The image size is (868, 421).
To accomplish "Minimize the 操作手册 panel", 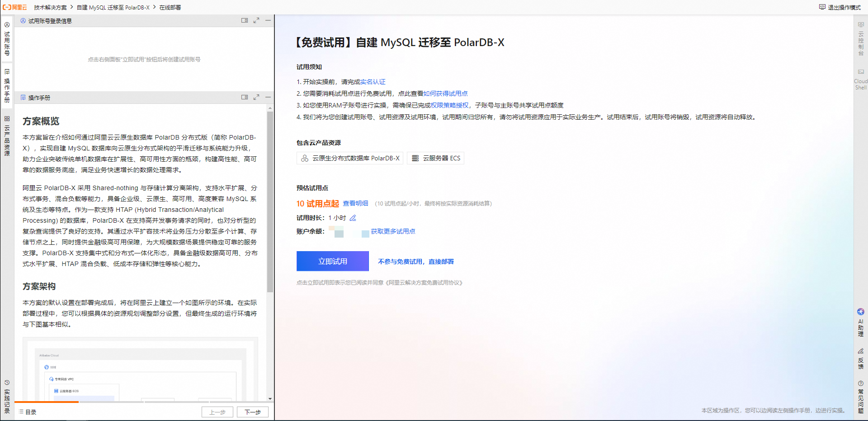I will click(268, 97).
